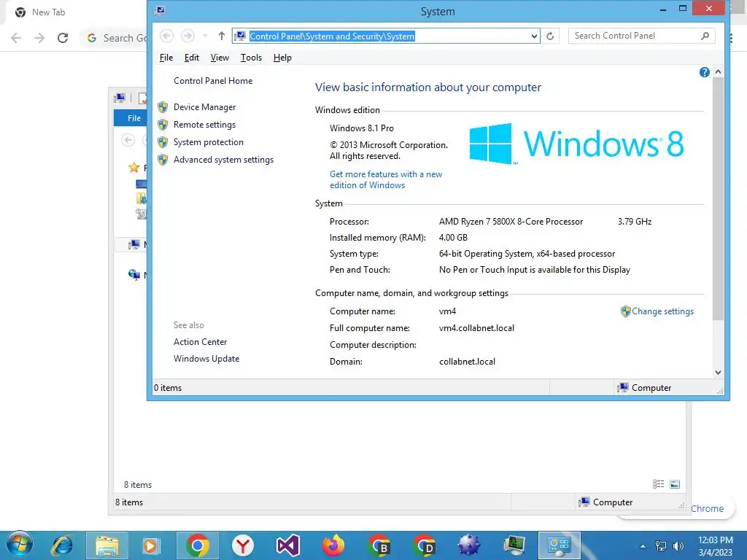Click the network tray icon
Image resolution: width=747 pixels, height=560 pixels.
tap(661, 546)
